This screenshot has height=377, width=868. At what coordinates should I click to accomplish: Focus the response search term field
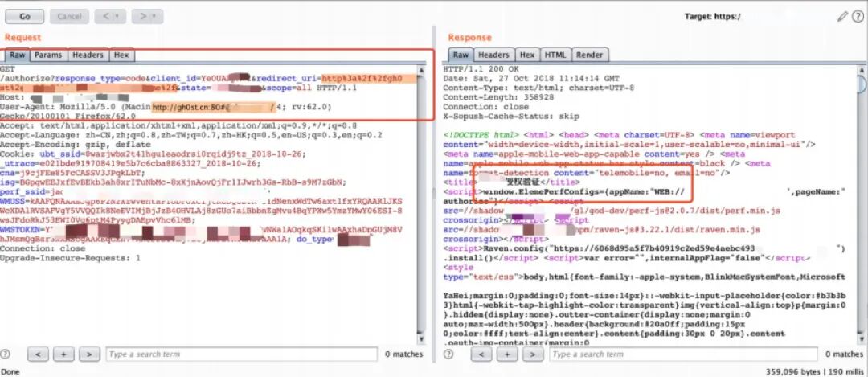tap(683, 354)
